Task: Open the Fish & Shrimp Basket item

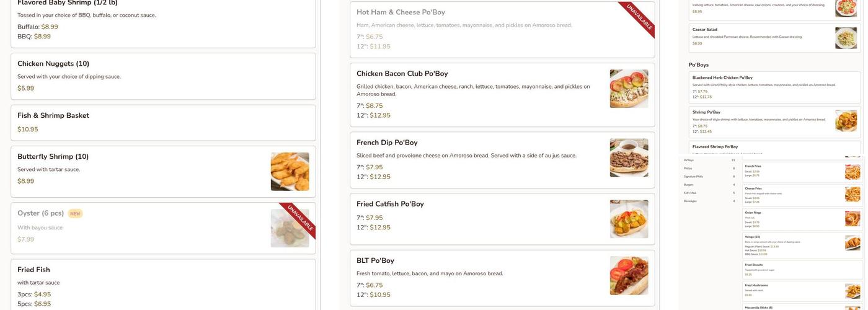Action: coord(53,116)
